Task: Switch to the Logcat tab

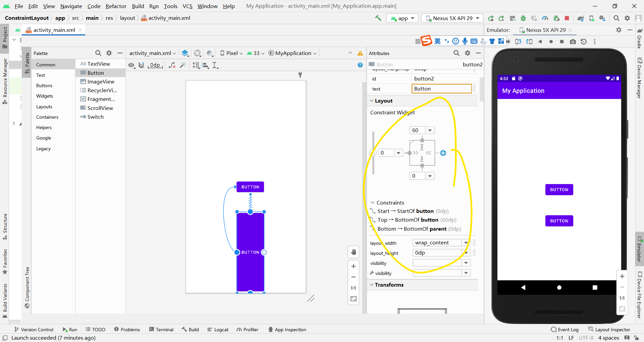Action: 218,329
